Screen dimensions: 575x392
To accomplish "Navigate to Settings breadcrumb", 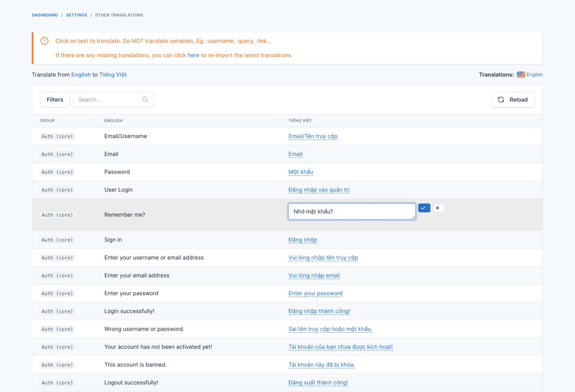I will (x=77, y=15).
